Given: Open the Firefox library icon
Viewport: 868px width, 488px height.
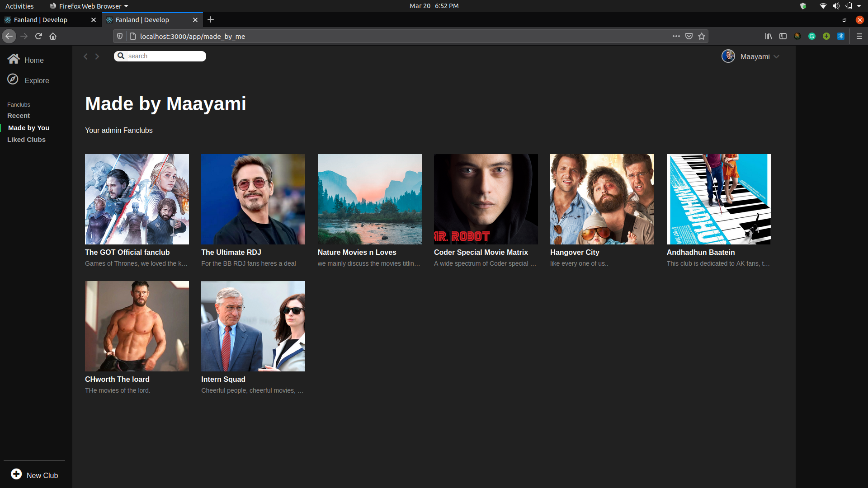Looking at the screenshot, I should 769,36.
